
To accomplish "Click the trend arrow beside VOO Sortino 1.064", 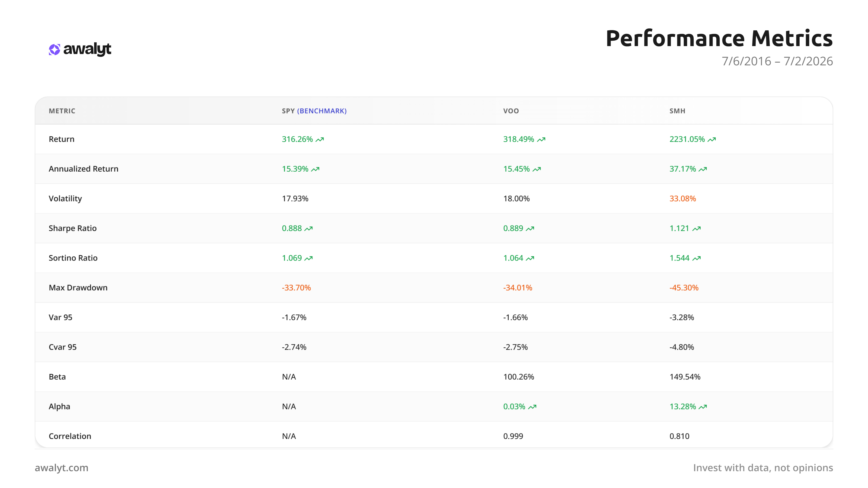I will tap(530, 258).
